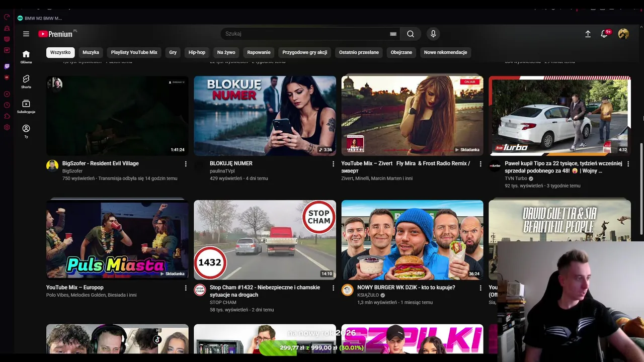Open Shorts from the sidebar
Image resolution: width=644 pixels, height=362 pixels.
(26, 81)
